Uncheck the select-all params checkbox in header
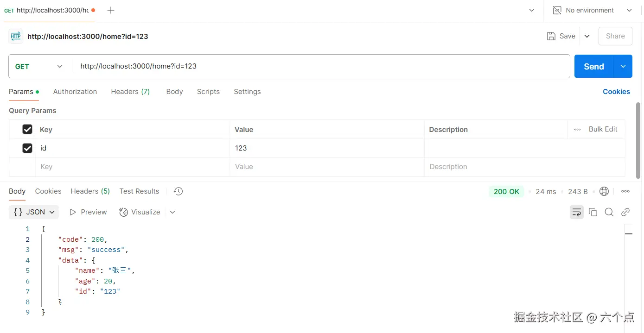This screenshot has width=644, height=333. [27, 129]
